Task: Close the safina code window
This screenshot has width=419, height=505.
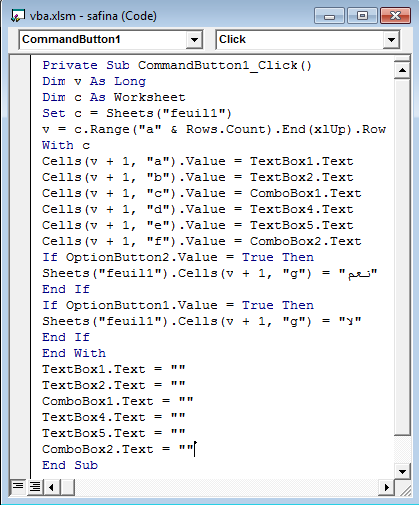Action: pyautogui.click(x=395, y=16)
